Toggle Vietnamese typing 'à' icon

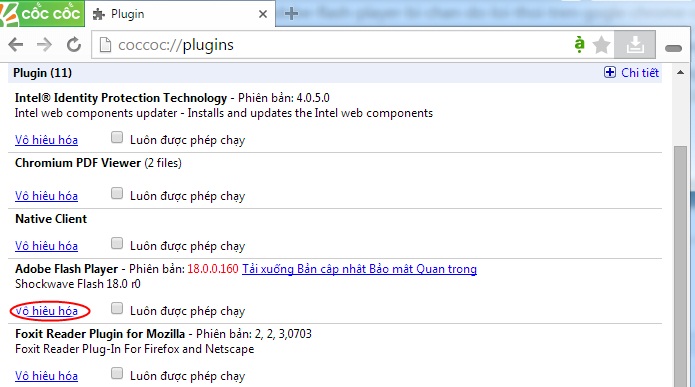[x=579, y=44]
